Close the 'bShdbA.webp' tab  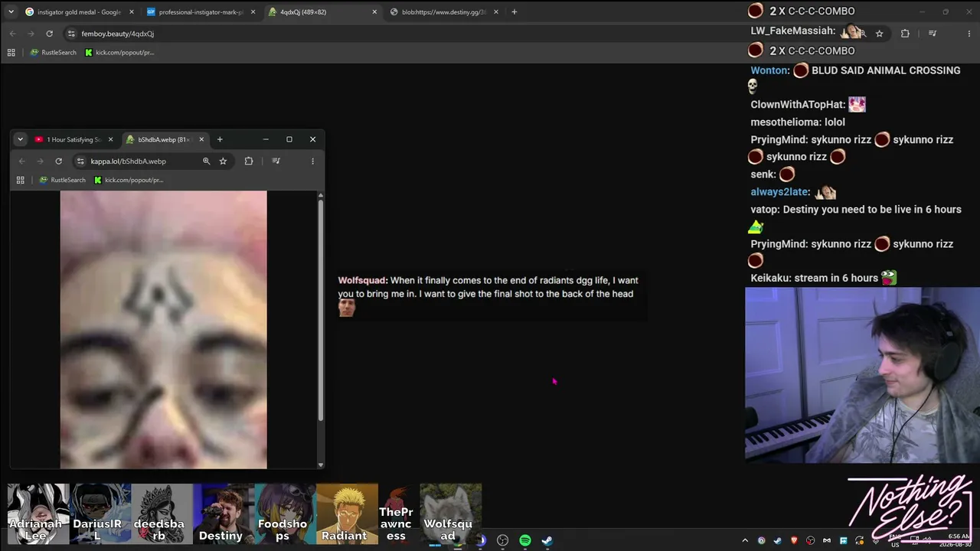201,139
